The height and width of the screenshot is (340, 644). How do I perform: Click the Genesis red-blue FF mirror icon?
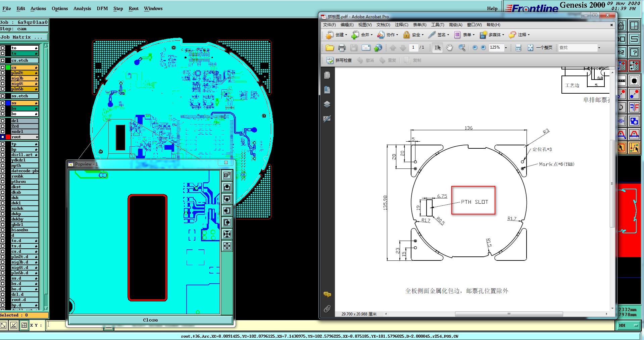coord(634,107)
